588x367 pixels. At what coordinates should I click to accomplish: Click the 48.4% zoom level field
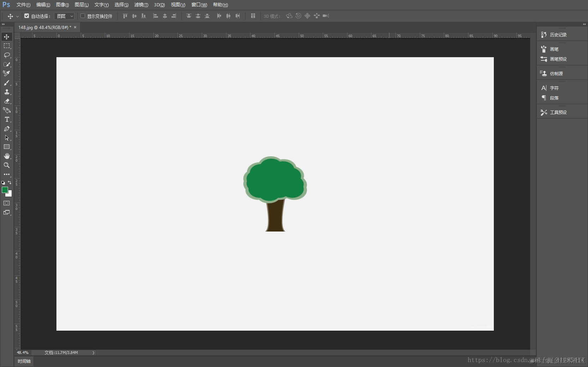(23, 353)
